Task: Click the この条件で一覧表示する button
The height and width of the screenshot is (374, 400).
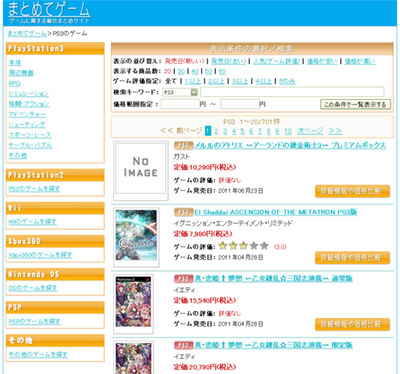Action: click(x=355, y=104)
